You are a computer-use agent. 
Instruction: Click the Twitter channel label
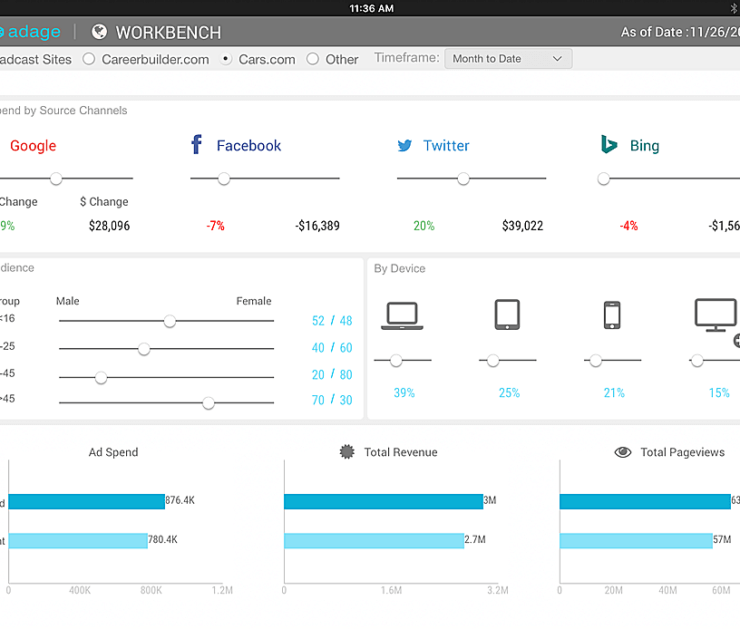coord(446,145)
